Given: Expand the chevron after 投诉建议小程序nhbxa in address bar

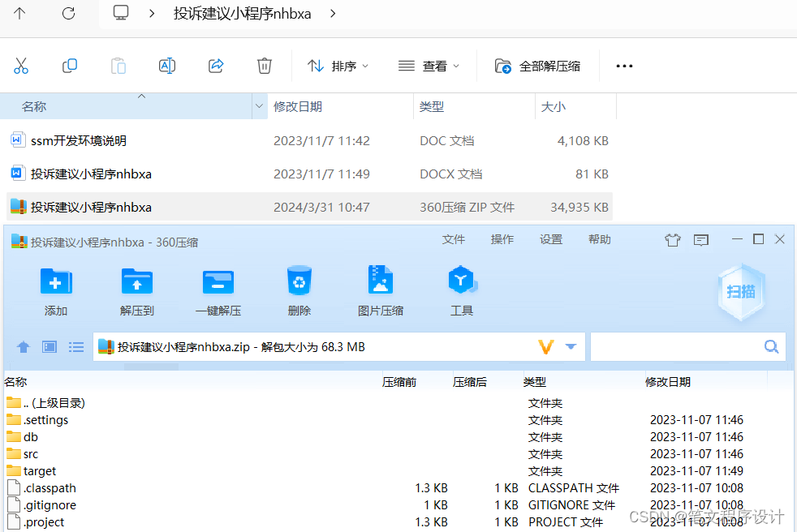Looking at the screenshot, I should 333,13.
